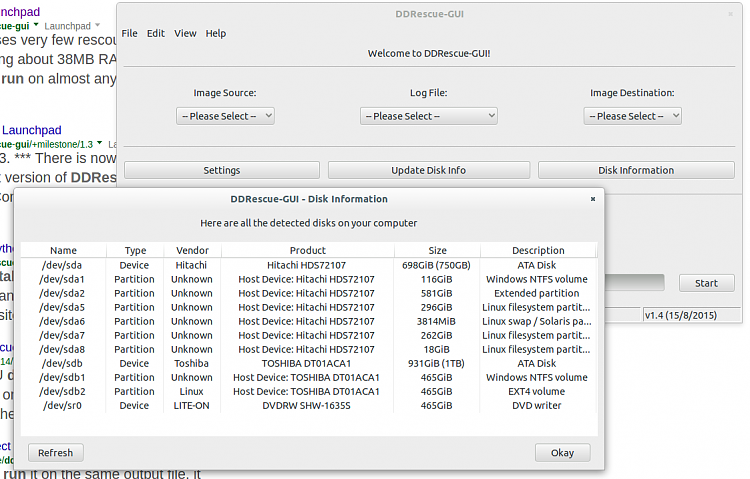This screenshot has height=479, width=750.
Task: Click the Disk Information button
Action: coord(636,170)
